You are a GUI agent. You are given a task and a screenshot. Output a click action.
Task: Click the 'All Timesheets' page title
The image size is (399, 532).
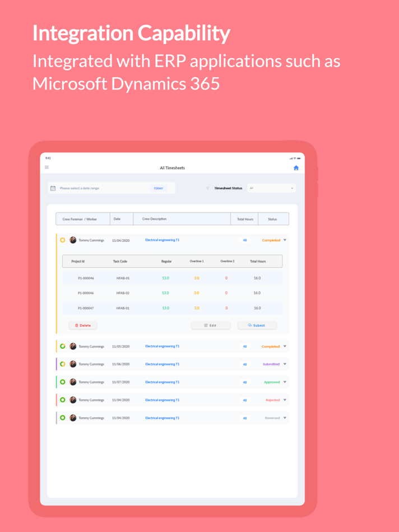(x=173, y=168)
